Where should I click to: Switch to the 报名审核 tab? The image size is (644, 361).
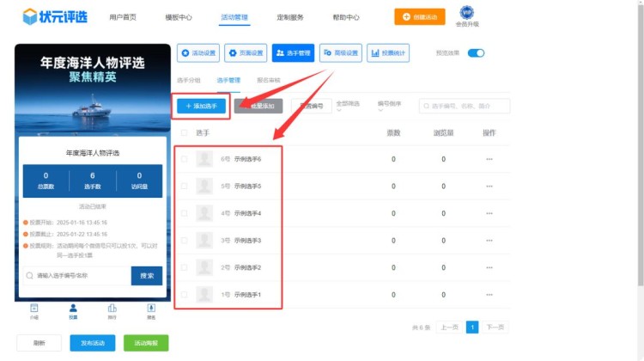(269, 80)
